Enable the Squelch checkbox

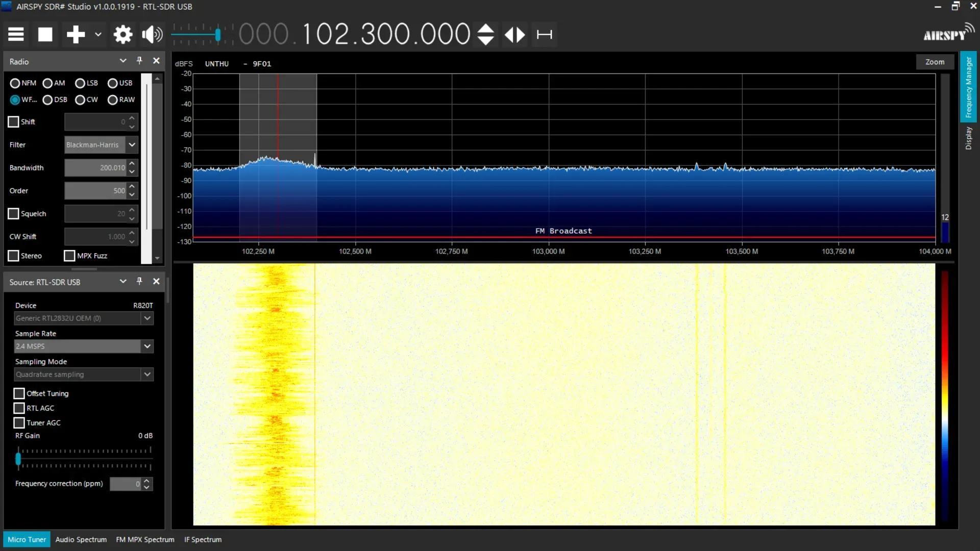13,213
